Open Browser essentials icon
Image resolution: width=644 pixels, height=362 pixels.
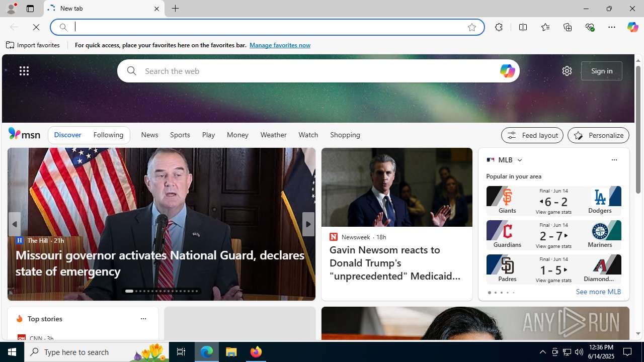pos(590,27)
